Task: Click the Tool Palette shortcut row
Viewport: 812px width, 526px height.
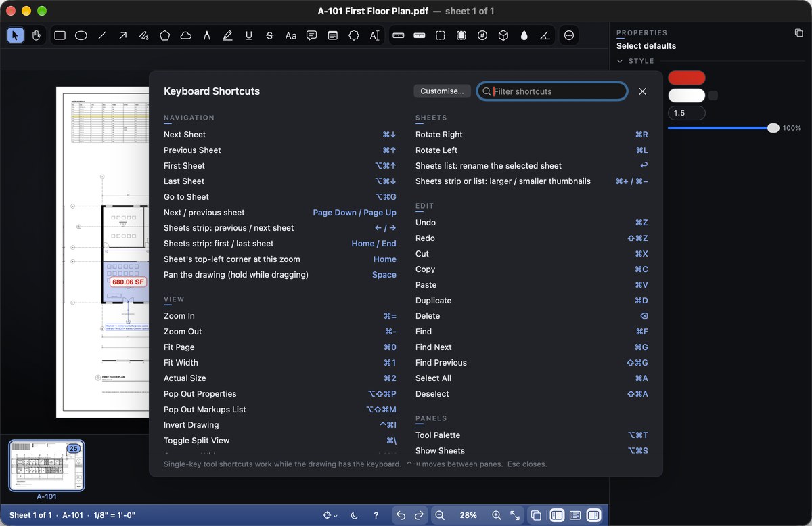Action: coord(532,435)
